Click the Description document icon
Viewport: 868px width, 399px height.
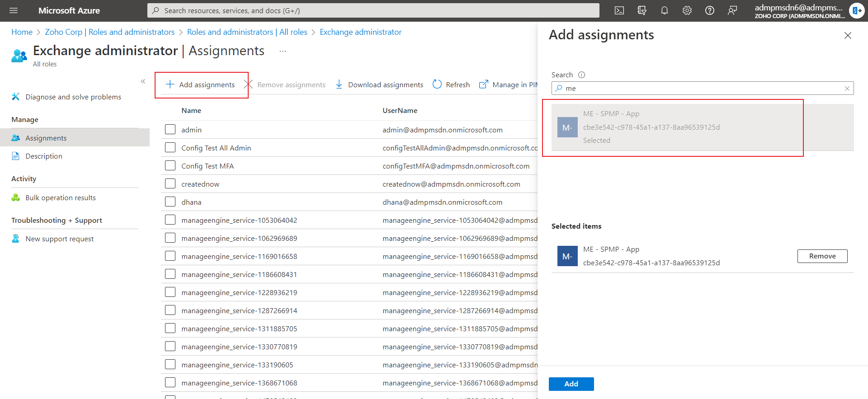point(16,156)
